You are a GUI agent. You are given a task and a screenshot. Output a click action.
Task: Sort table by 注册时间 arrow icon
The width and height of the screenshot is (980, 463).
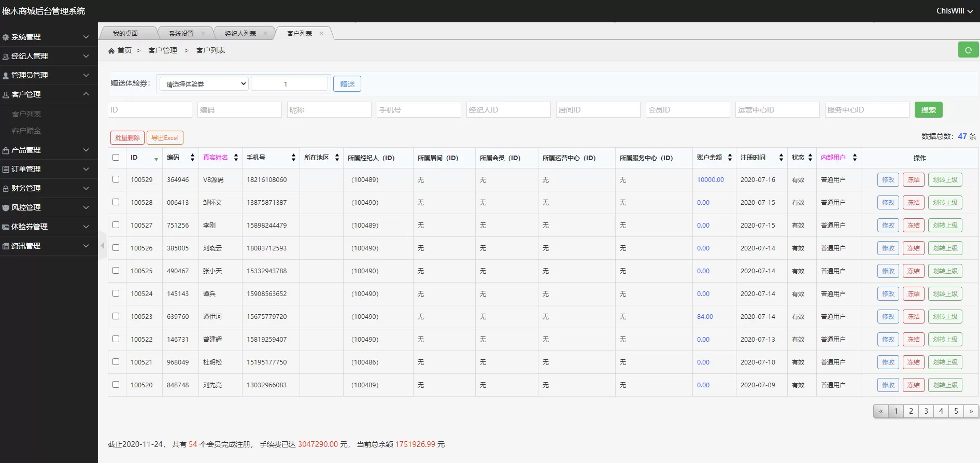click(781, 158)
